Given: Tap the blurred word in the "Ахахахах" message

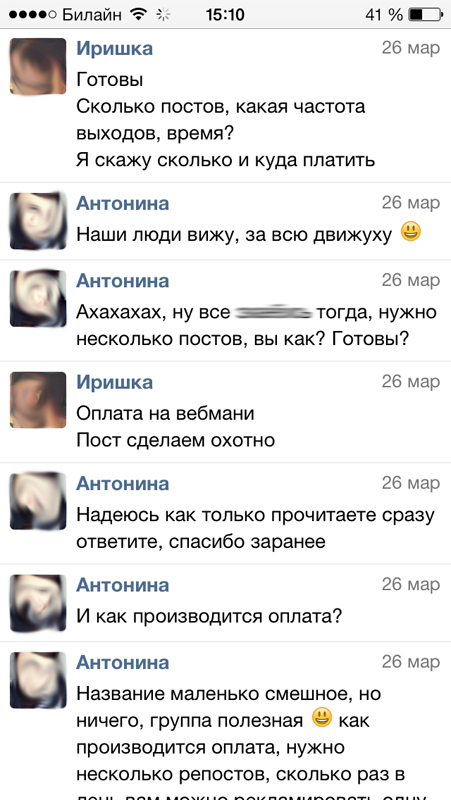Looking at the screenshot, I should click(x=274, y=311).
